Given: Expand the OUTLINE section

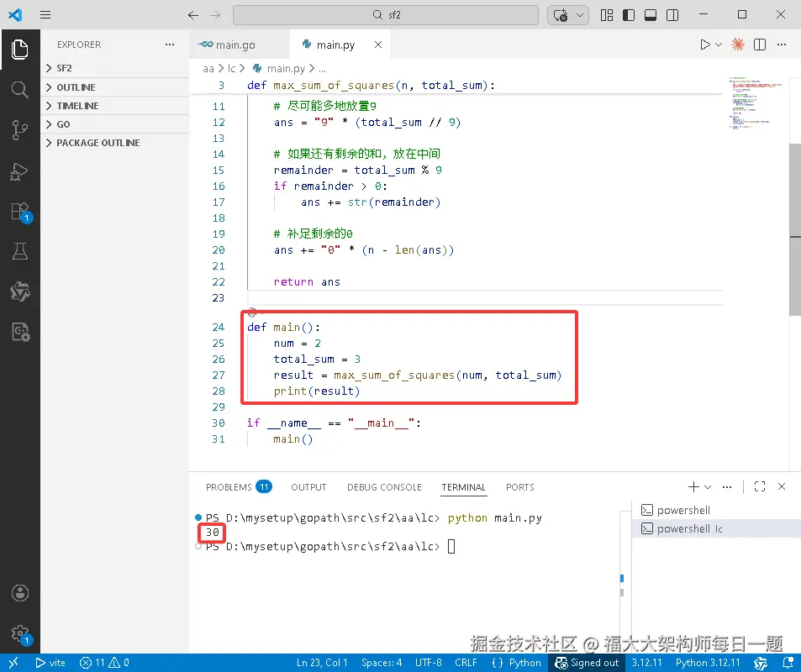Looking at the screenshot, I should pos(115,87).
